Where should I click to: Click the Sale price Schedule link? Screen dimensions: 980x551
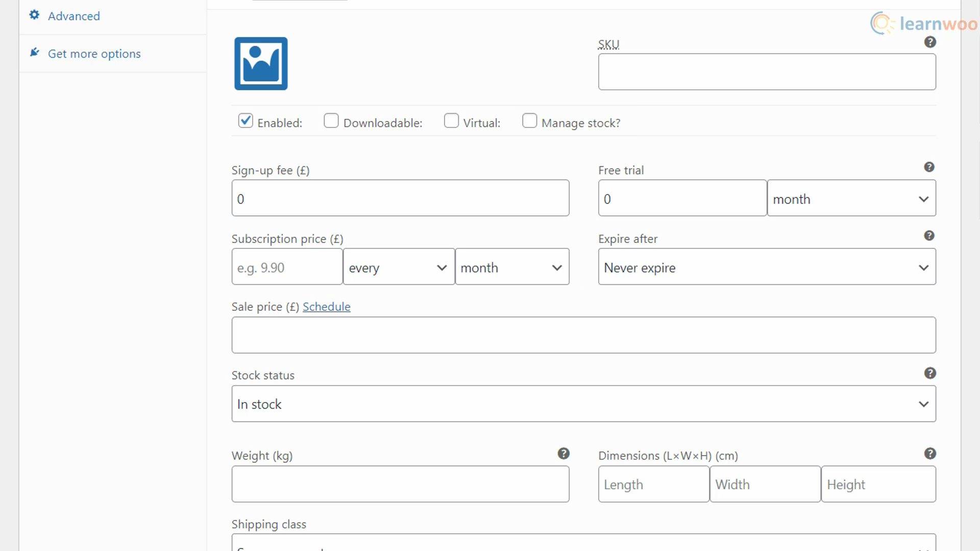click(327, 306)
